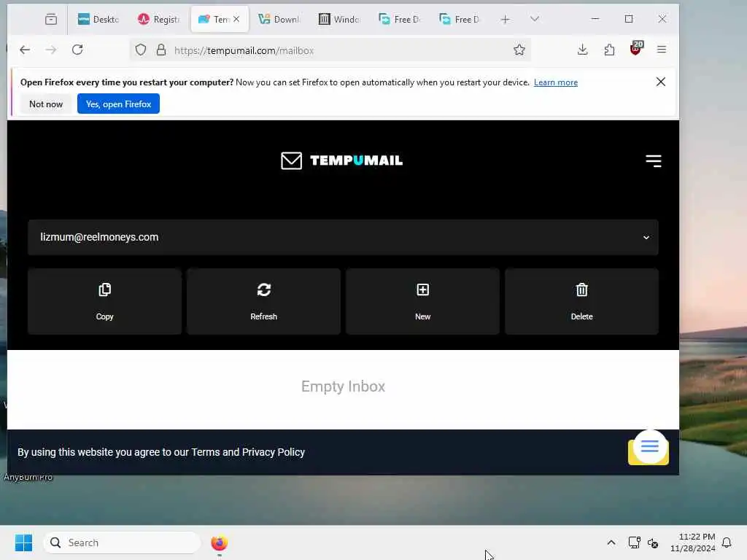Viewport: 747px width, 560px height.
Task: Go forward in browser history
Action: [51, 50]
